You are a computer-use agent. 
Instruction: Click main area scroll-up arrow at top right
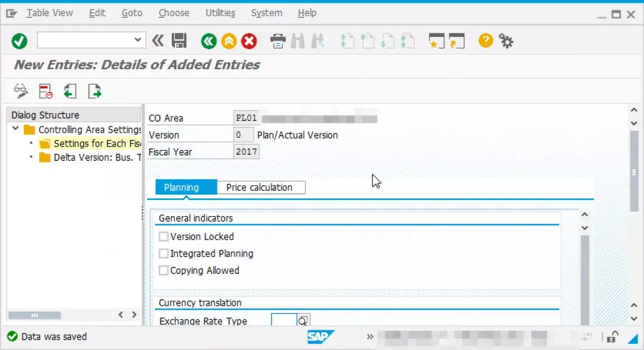coord(634,111)
